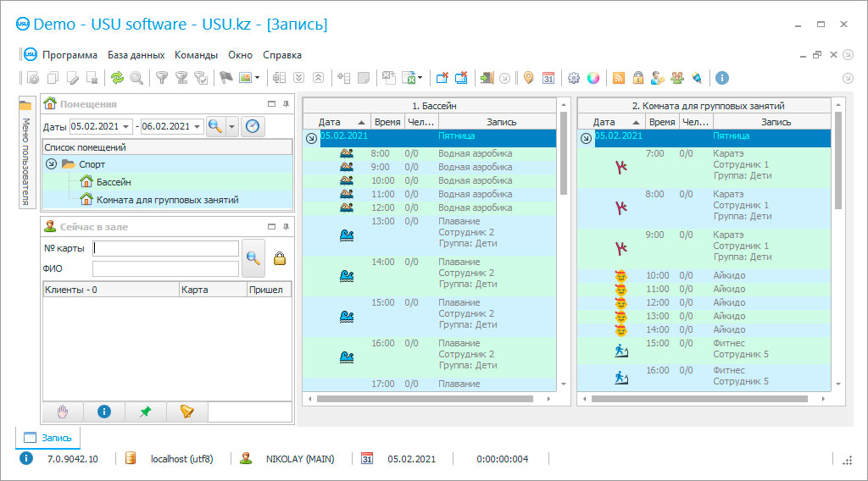This screenshot has height=481, width=868.
Task: Click the 8:00 Водная аэробика entry
Action: point(430,153)
